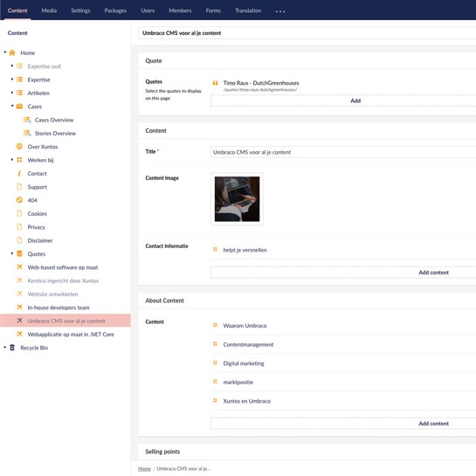Click plane icon beside In-house developers team
Image resolution: width=476 pixels, height=476 pixels.
click(19, 307)
